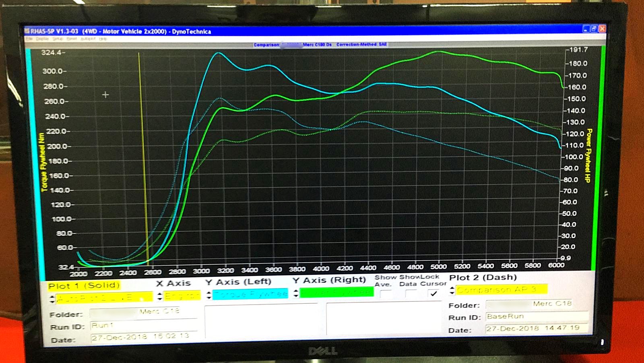The height and width of the screenshot is (363, 644).
Task: Click the Plot 2 (Dash) selector stepper arrows
Action: point(452,290)
